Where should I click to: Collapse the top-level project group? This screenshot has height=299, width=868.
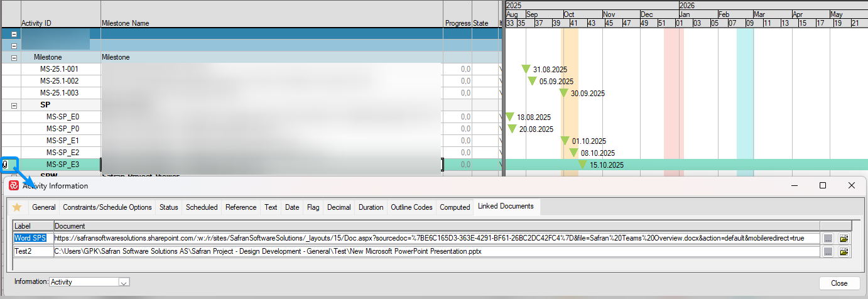pyautogui.click(x=14, y=34)
